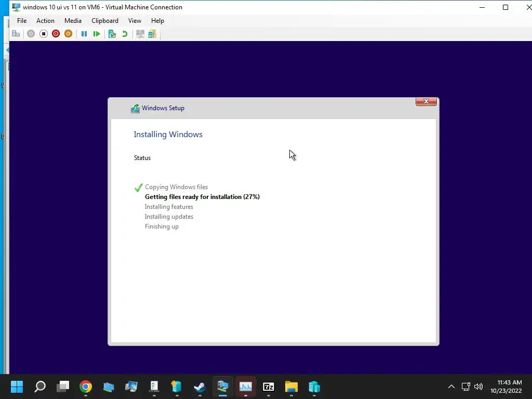Open taskbar Search
Screen dimensions: 532x399
(40, 387)
